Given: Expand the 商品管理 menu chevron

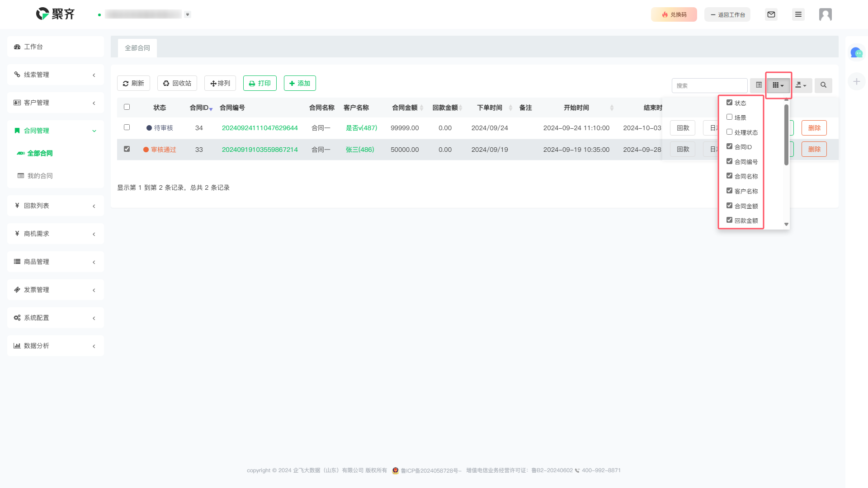Looking at the screenshot, I should [94, 262].
